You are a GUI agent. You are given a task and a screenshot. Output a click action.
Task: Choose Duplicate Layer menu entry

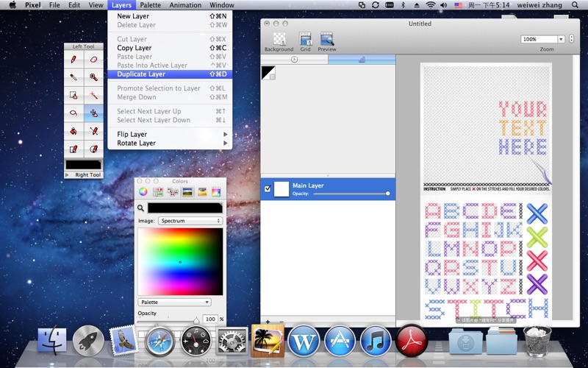point(170,74)
